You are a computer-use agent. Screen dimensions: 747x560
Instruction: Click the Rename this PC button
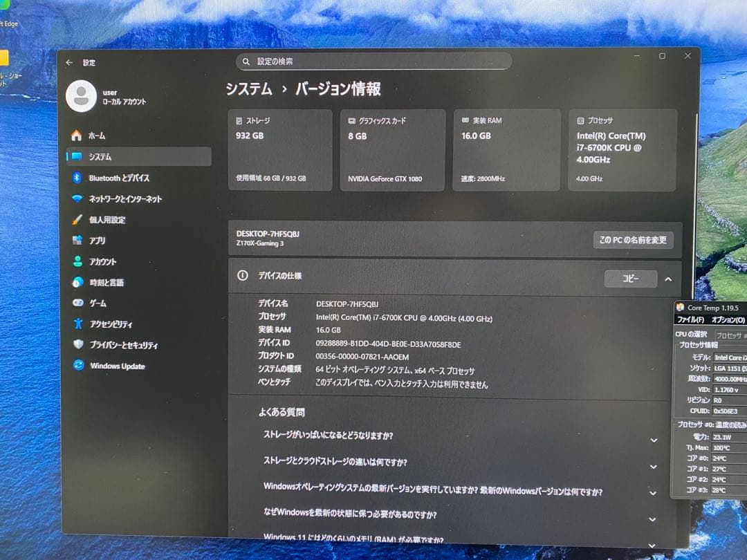pyautogui.click(x=633, y=240)
